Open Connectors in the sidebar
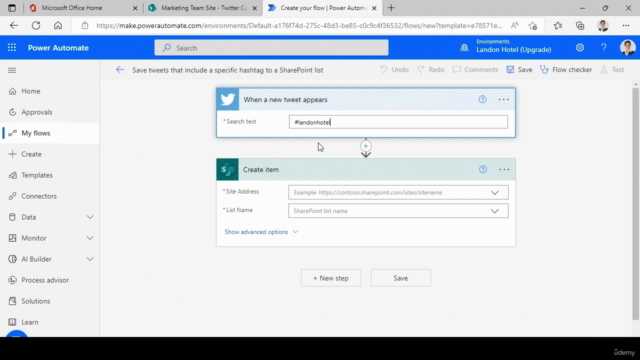Image resolution: width=640 pixels, height=360 pixels. (x=39, y=196)
